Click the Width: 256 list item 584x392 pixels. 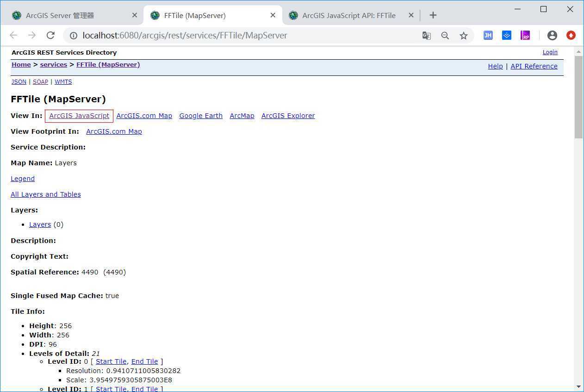click(x=49, y=335)
